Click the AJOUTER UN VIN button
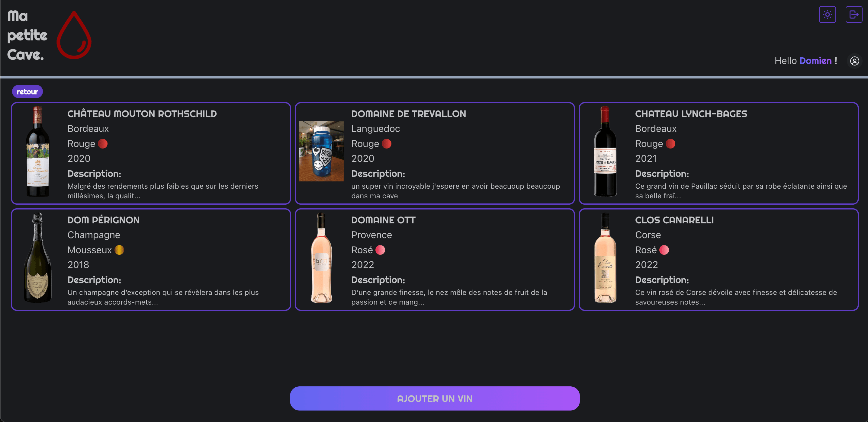Screen dimensions: 868x422 434,398
